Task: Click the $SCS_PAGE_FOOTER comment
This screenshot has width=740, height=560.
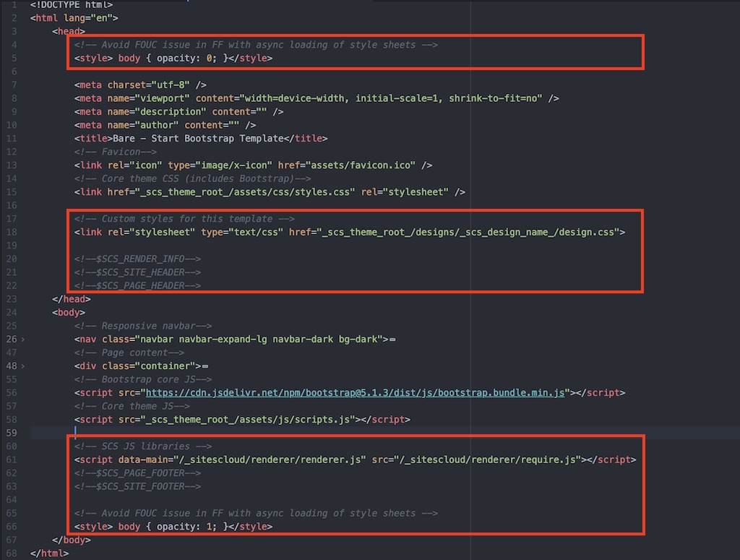Action: point(137,473)
